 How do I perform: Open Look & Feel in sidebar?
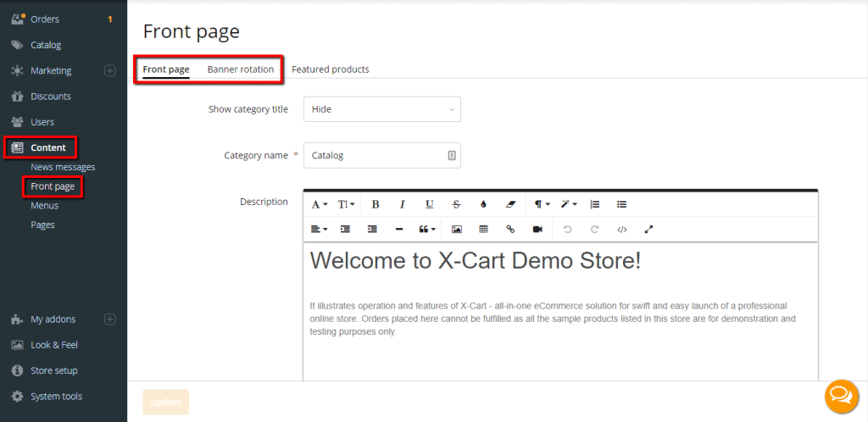point(54,345)
